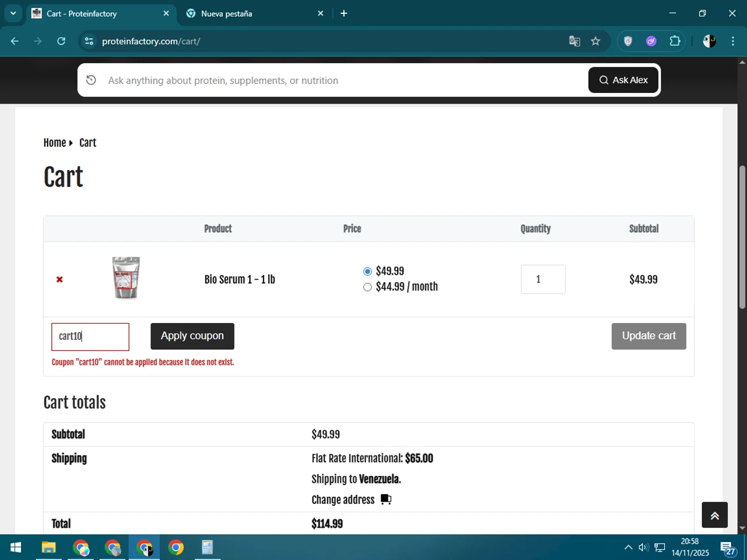Click the Subtotal column header
The width and height of the screenshot is (747, 560).
coord(644,229)
